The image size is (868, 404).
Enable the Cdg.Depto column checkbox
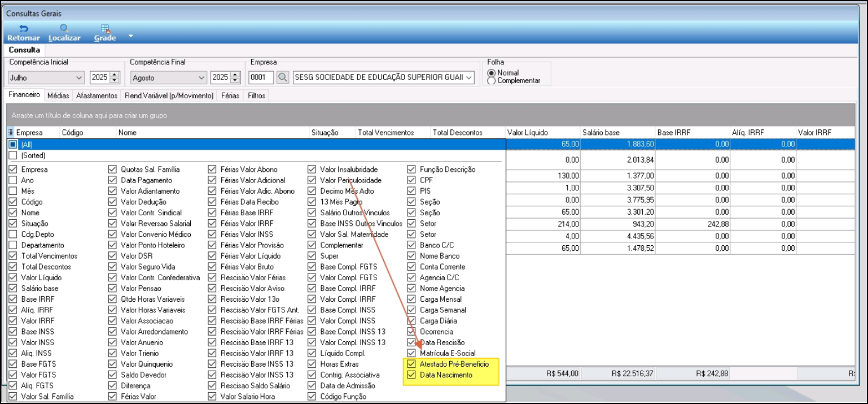click(13, 234)
